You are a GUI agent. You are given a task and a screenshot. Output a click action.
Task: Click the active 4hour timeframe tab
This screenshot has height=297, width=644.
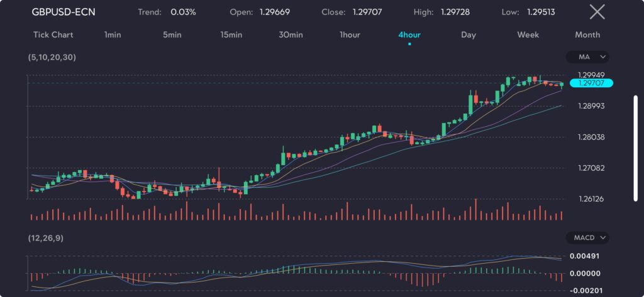[x=409, y=35]
